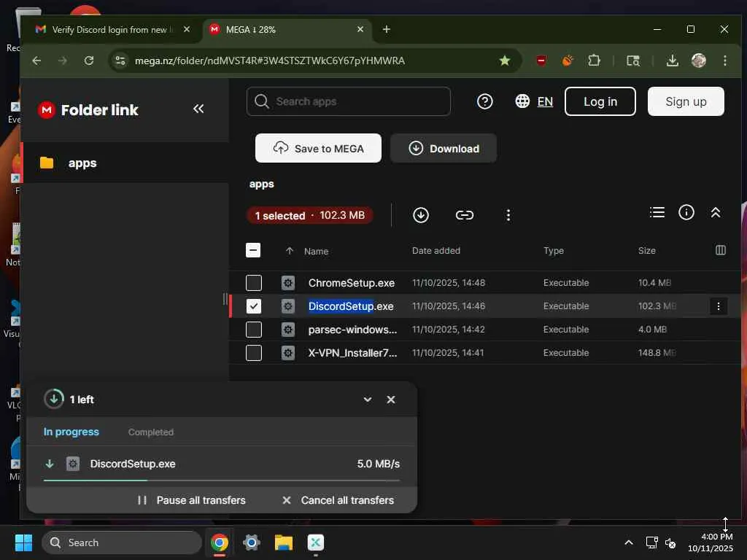The width and height of the screenshot is (747, 560).
Task: Minimize transfers panel with chevron
Action: click(x=368, y=400)
